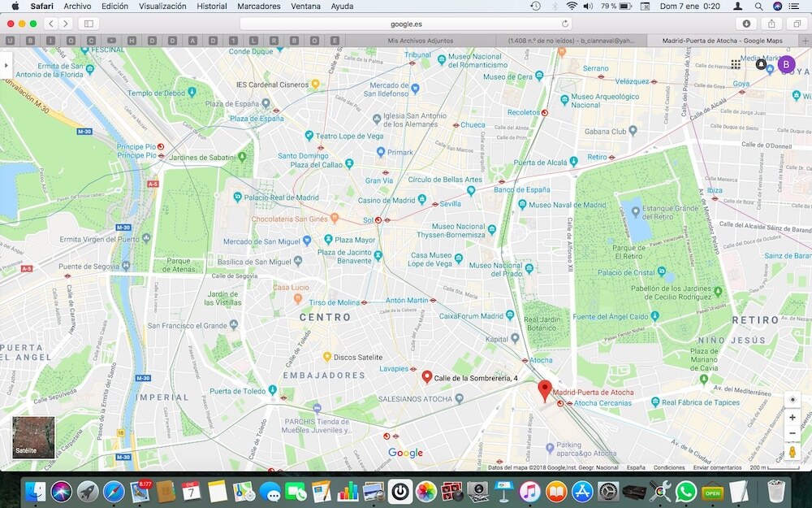Switch map to Satélite view
This screenshot has width=812, height=508.
33,437
